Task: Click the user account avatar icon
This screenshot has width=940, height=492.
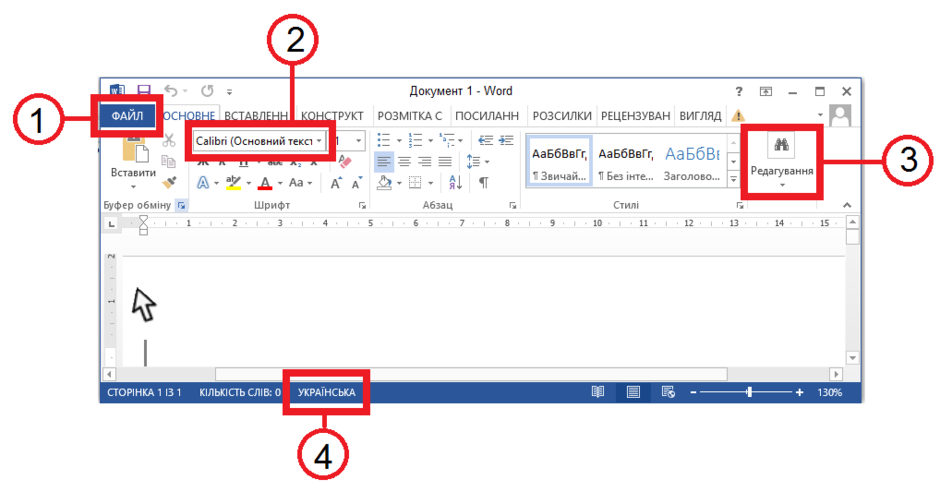Action: click(x=840, y=115)
